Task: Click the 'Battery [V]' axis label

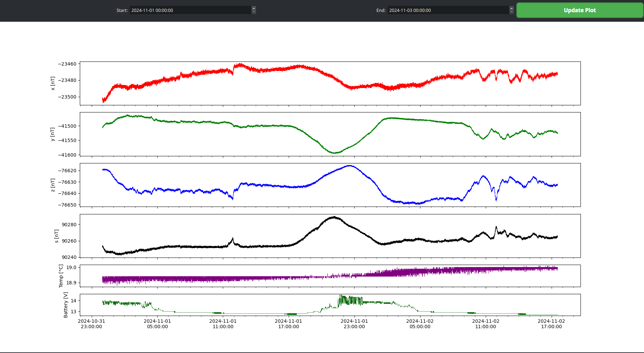Action: (66, 305)
